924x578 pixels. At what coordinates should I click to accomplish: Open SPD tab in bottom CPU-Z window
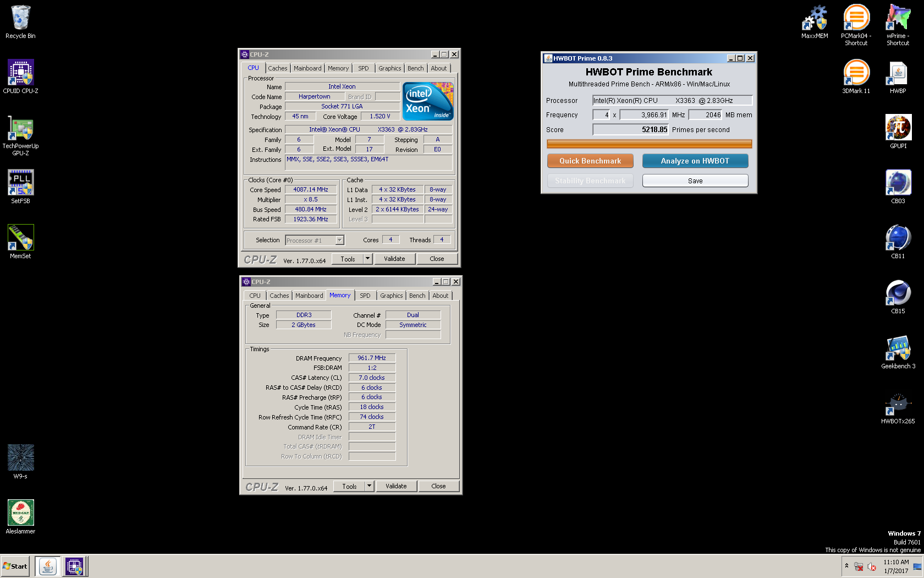tap(365, 296)
